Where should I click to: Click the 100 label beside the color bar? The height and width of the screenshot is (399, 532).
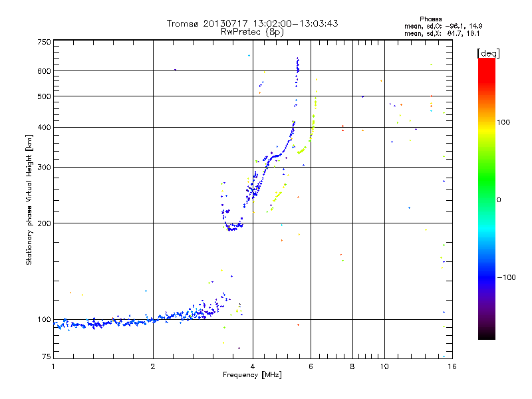click(x=503, y=122)
